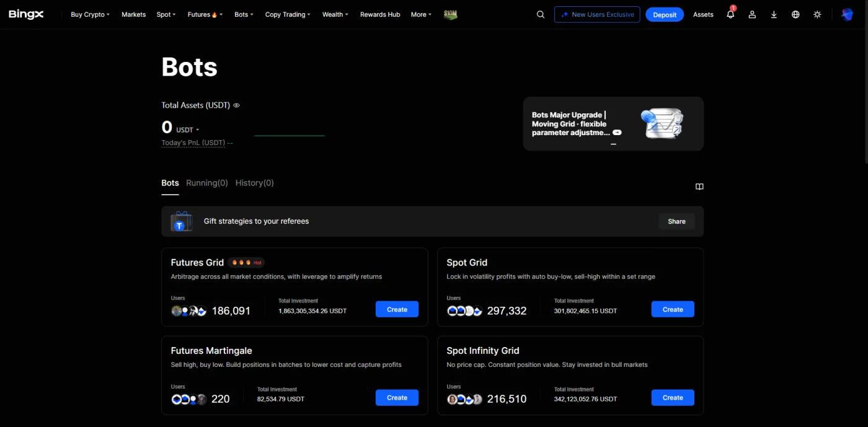
Task: Select the Bots tab
Action: (170, 183)
